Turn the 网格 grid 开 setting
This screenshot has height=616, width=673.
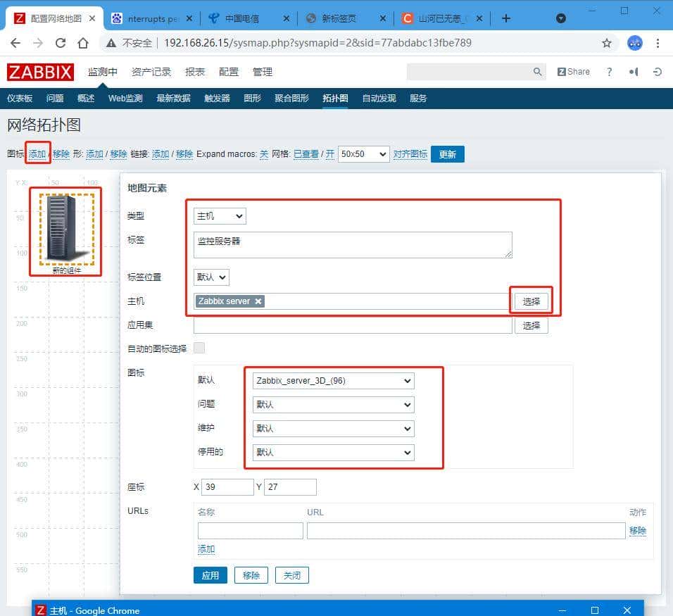pos(329,153)
